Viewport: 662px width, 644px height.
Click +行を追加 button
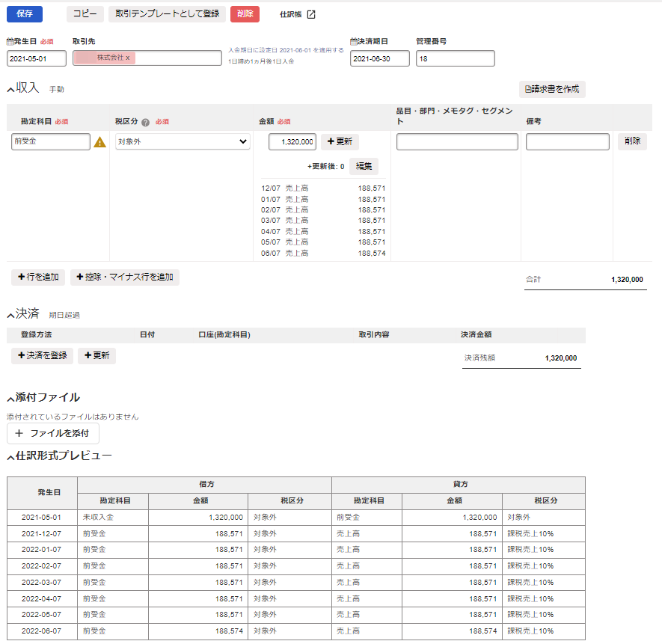point(38,277)
